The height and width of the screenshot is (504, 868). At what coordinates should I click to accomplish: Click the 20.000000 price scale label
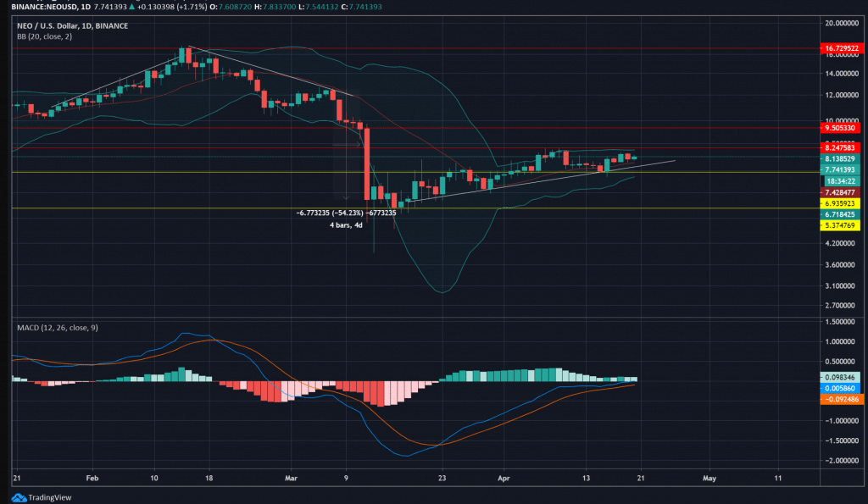point(842,23)
